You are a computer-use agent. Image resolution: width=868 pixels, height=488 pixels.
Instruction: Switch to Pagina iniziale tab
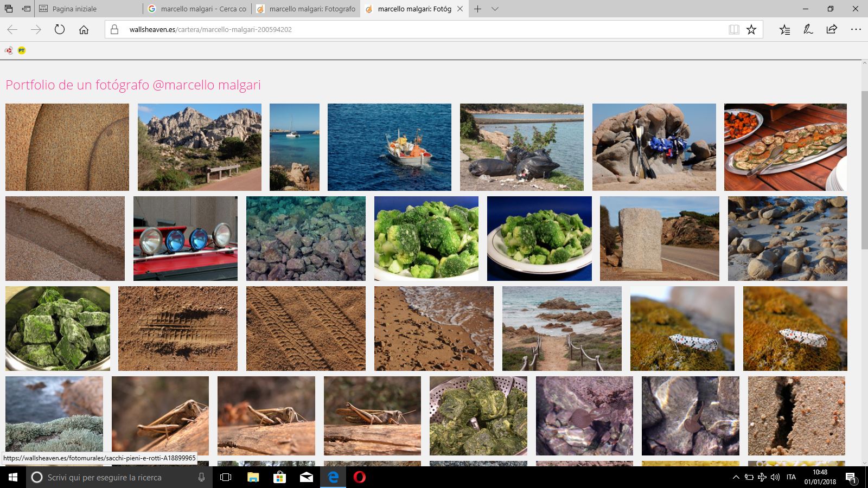90,9
